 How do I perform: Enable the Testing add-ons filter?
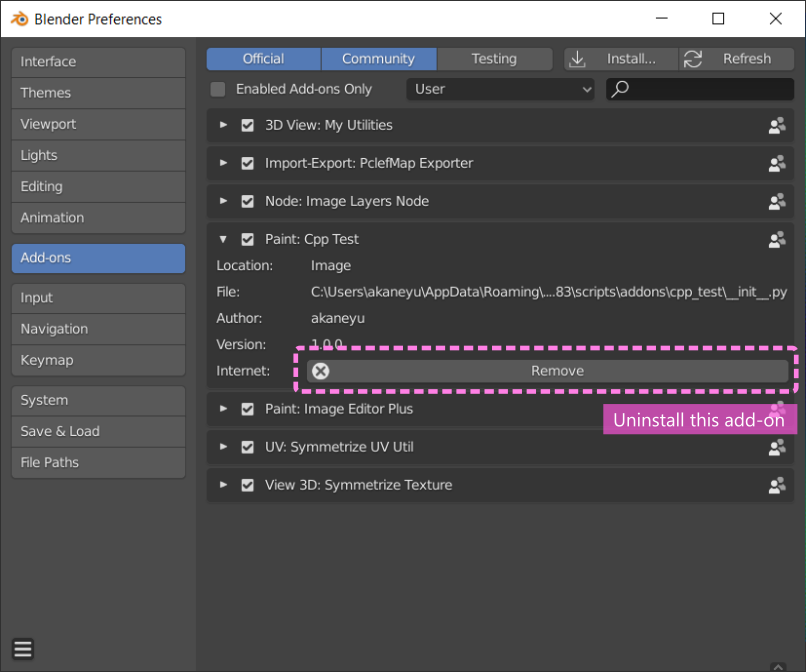[494, 59]
